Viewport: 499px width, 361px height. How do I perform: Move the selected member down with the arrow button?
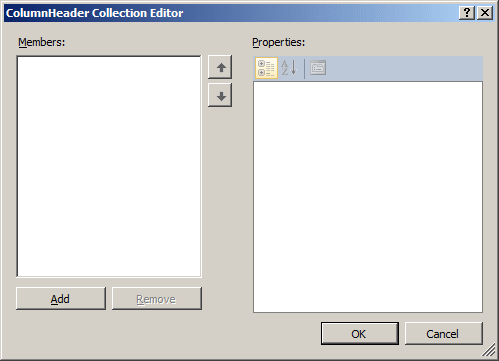click(x=220, y=95)
